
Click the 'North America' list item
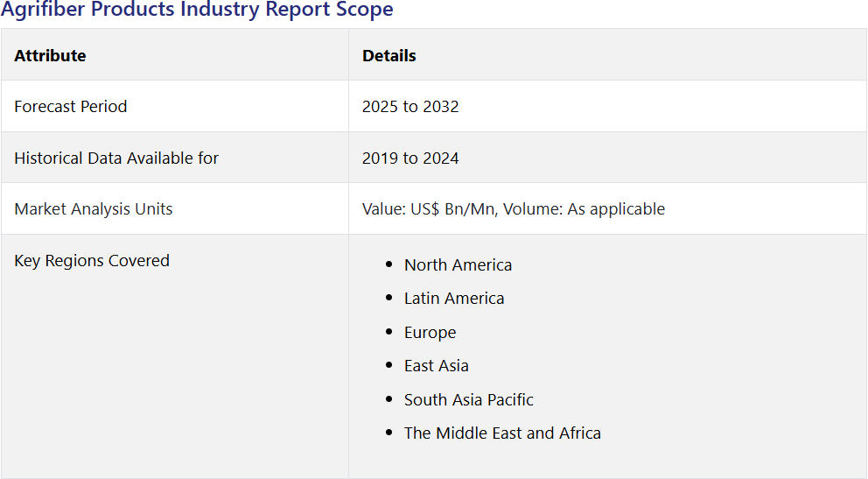click(x=458, y=264)
